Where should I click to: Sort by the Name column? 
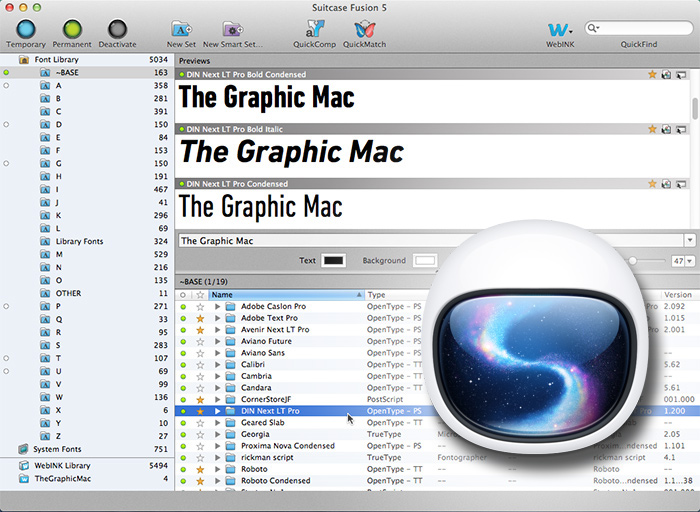pos(287,295)
